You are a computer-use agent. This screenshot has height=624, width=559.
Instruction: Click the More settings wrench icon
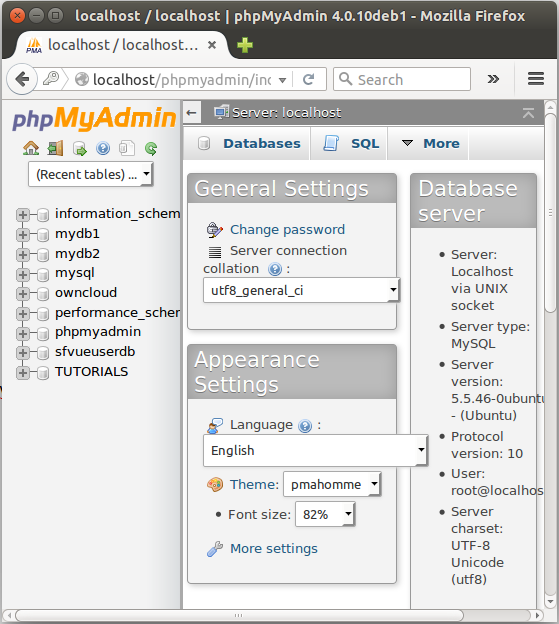215,549
